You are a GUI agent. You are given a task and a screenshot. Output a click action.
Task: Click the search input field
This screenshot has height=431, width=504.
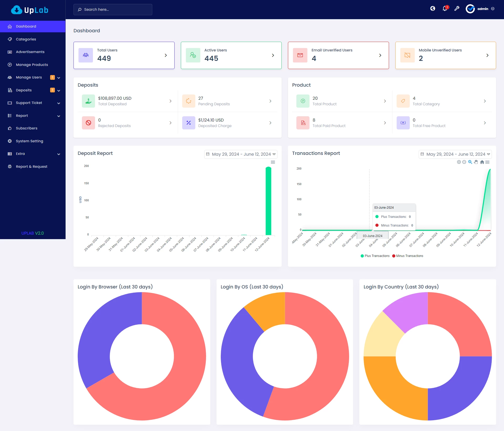113,9
